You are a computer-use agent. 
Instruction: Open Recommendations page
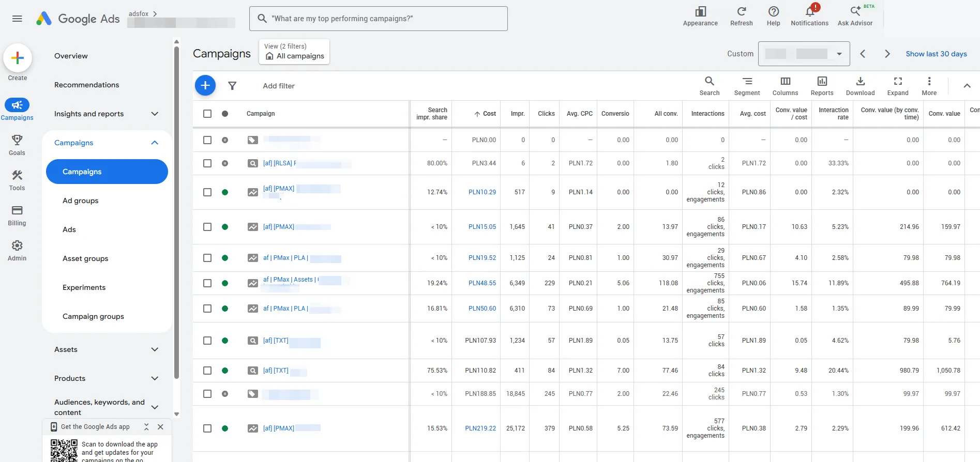click(x=86, y=85)
